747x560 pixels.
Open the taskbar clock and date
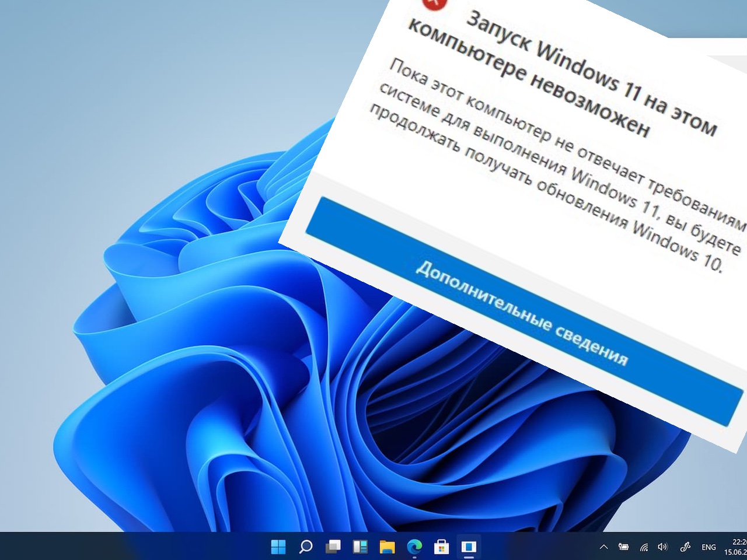(x=735, y=547)
